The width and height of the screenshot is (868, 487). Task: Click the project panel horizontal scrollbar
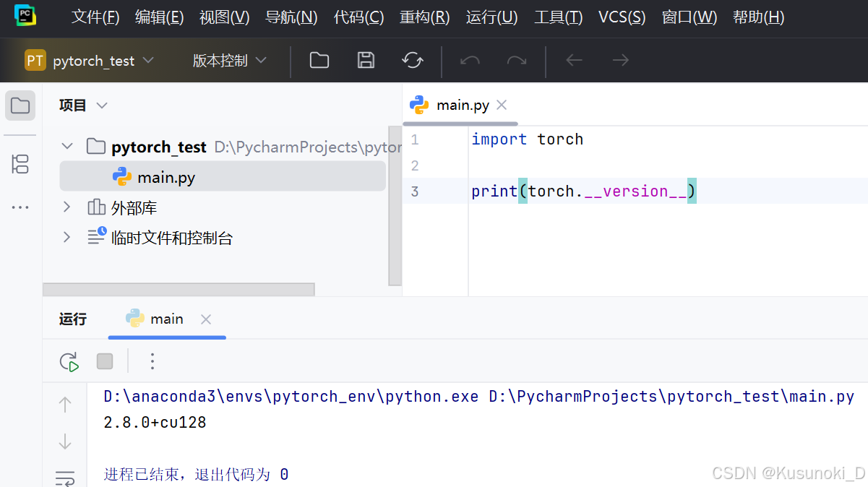[x=179, y=289]
